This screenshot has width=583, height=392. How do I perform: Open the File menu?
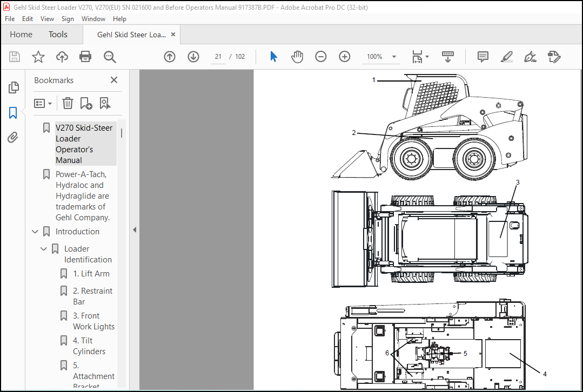[x=10, y=18]
